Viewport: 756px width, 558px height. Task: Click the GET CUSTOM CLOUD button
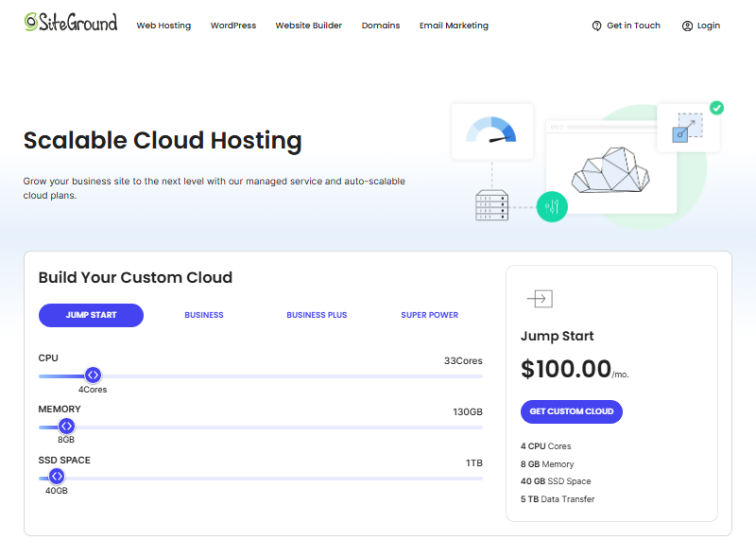coord(571,411)
